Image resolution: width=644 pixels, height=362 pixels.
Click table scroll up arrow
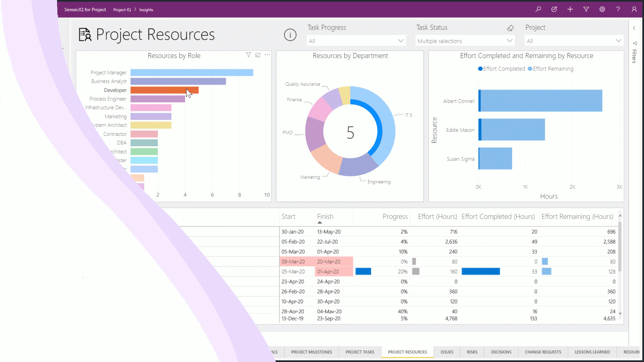(x=620, y=216)
